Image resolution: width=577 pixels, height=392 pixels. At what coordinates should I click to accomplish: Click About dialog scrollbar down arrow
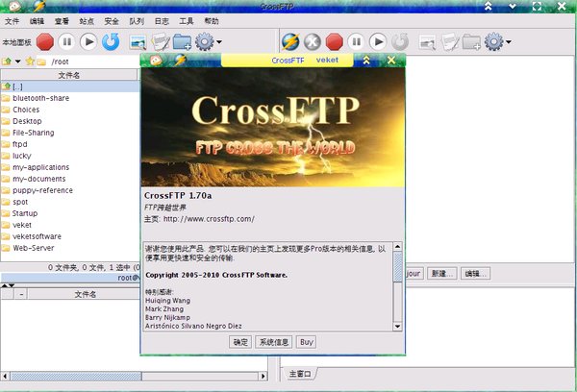click(397, 326)
